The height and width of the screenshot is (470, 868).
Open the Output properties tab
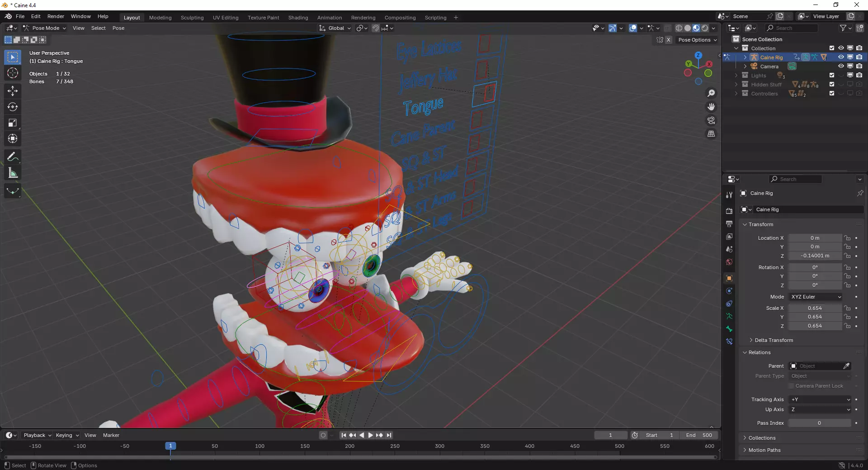pyautogui.click(x=729, y=224)
